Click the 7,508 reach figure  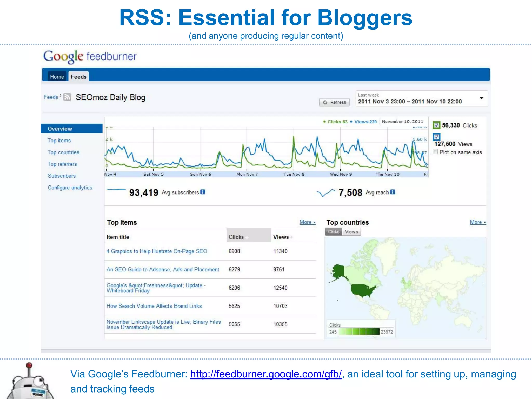click(x=350, y=192)
